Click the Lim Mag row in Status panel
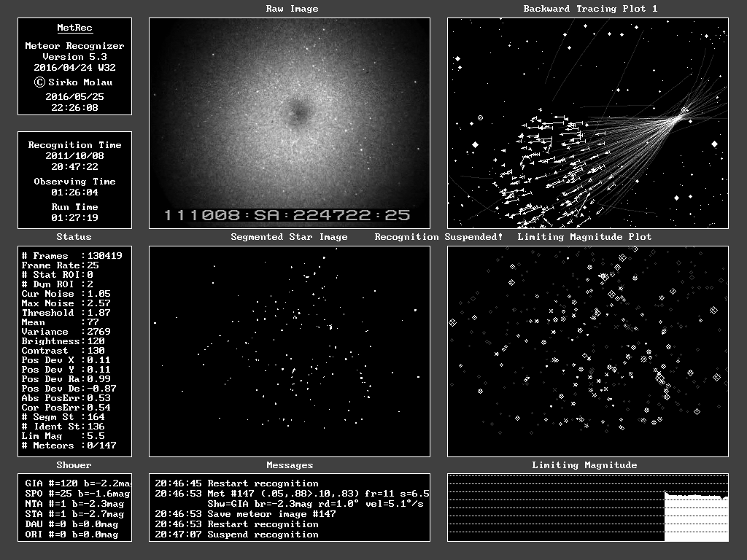 point(74,436)
